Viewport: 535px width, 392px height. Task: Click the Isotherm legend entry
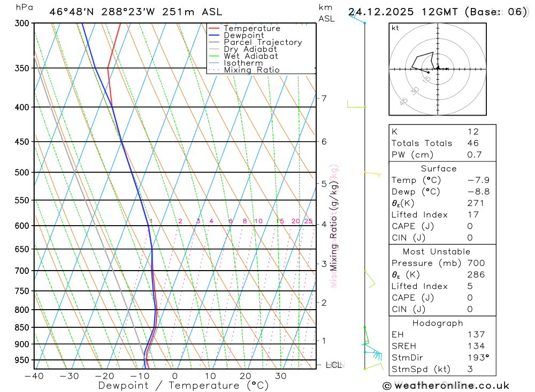coord(236,63)
